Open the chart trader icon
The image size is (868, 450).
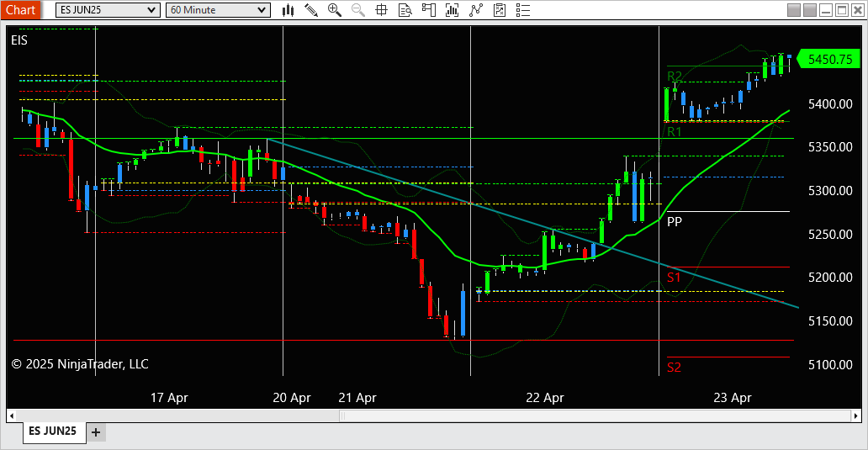(428, 10)
